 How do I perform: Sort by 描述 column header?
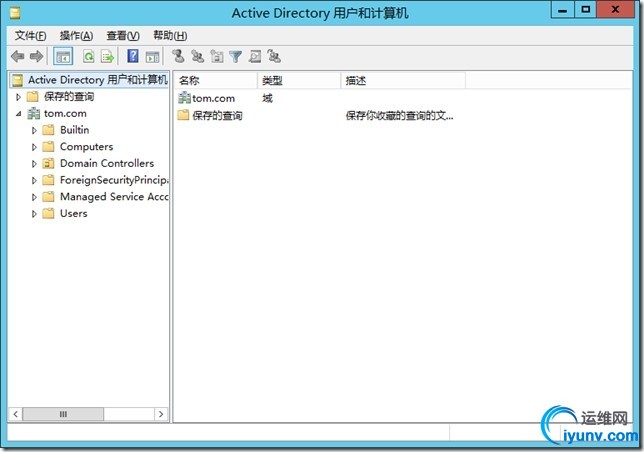pos(403,80)
